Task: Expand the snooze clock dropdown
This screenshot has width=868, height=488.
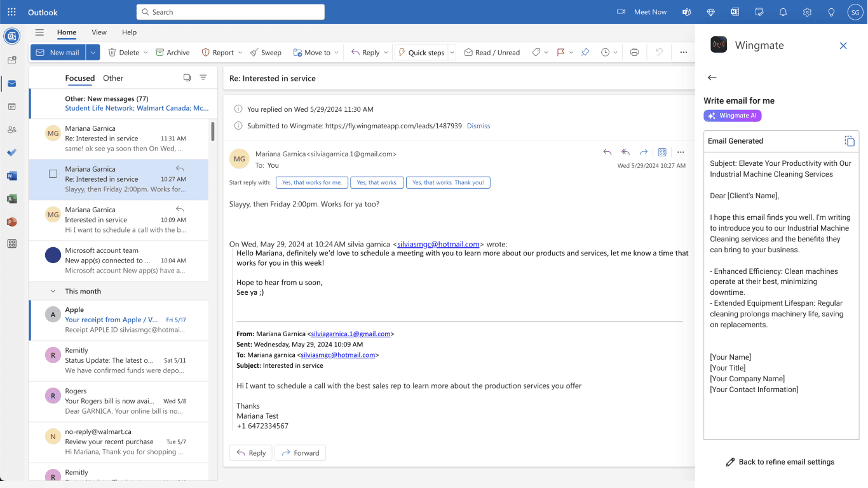Action: 615,53
